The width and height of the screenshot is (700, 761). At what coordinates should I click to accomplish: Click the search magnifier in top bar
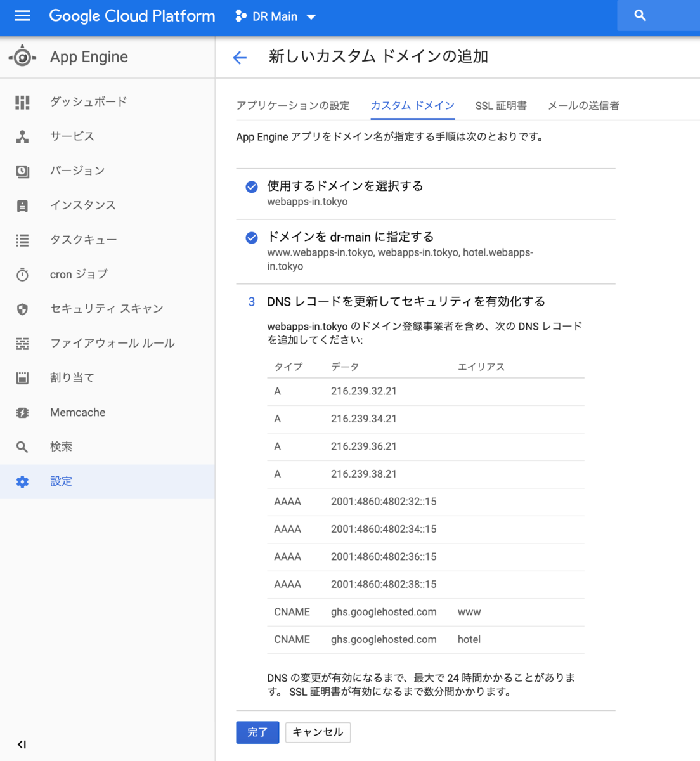pyautogui.click(x=640, y=16)
